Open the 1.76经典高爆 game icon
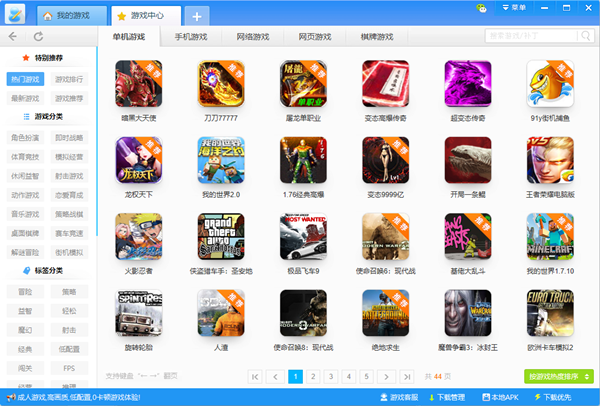600x406 pixels. [303, 160]
